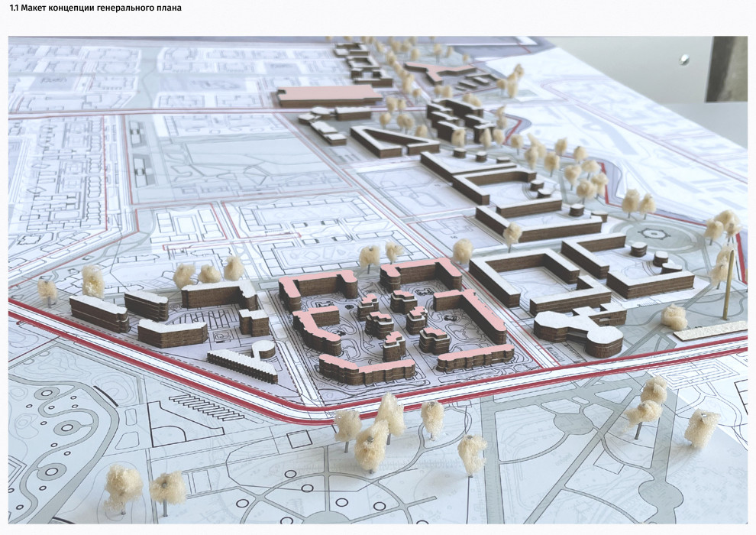756x535 pixels.
Task: Select the V-shaped white-roofed building
Action: click(x=243, y=364)
